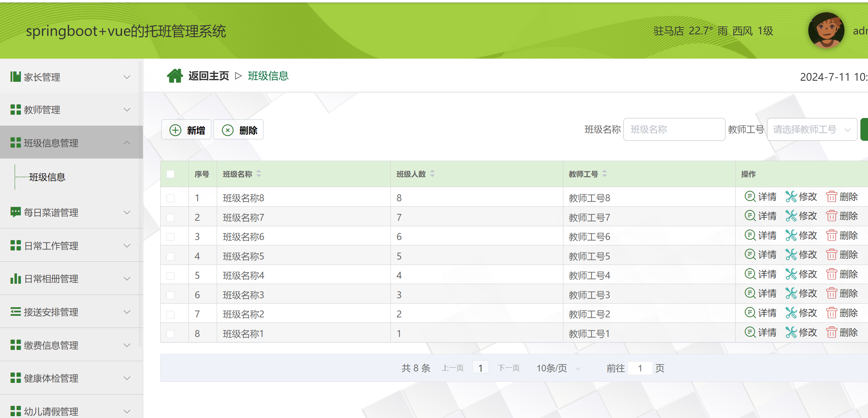Screen dimensions: 868x418
Task: Open 详情 magnifier icon for 班级名称8
Action: coord(749,197)
